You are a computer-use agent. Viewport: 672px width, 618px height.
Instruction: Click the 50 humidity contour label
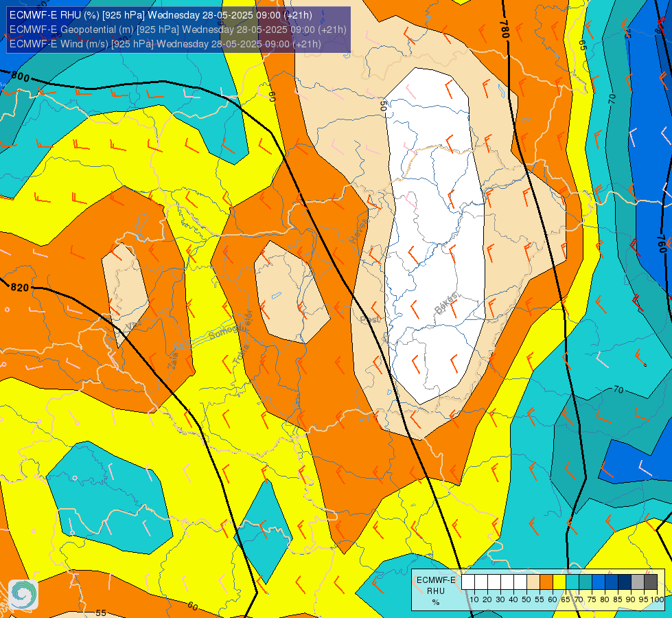click(384, 106)
